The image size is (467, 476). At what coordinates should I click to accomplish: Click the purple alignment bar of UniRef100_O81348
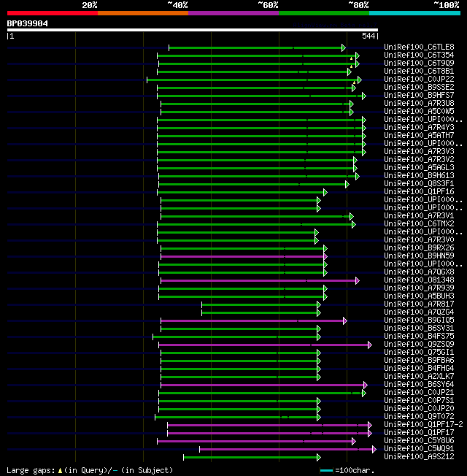tap(260, 281)
